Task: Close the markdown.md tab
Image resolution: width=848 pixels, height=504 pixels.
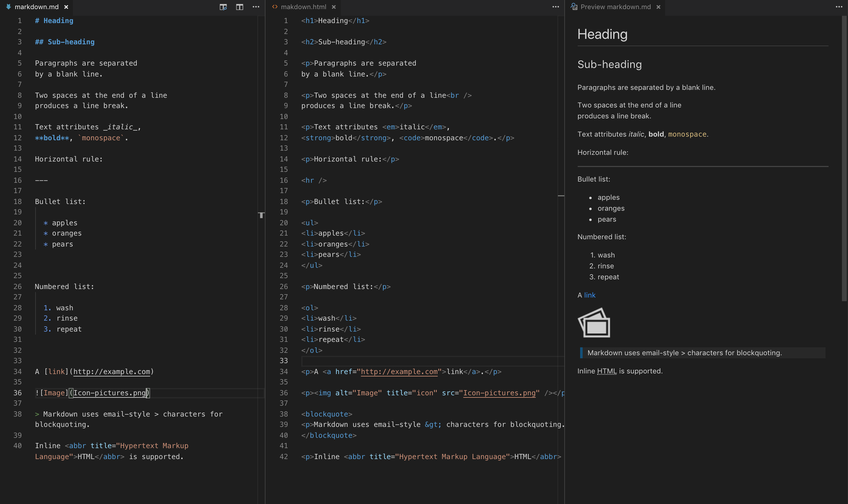Action: pos(66,7)
